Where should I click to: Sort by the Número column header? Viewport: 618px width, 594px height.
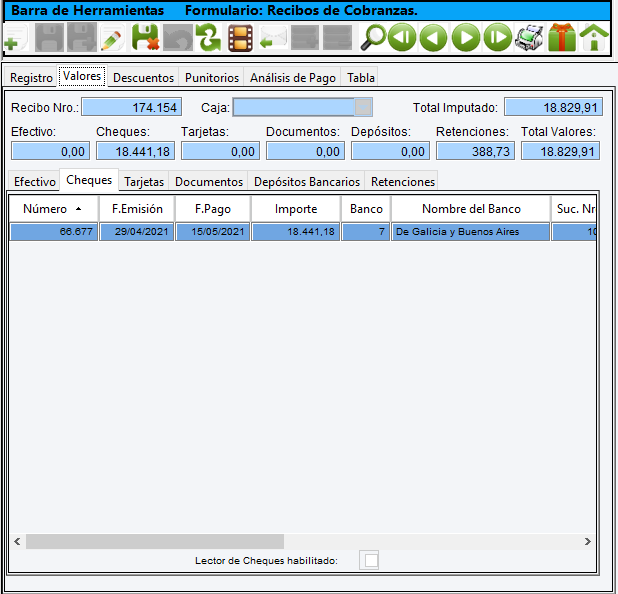pyautogui.click(x=54, y=209)
